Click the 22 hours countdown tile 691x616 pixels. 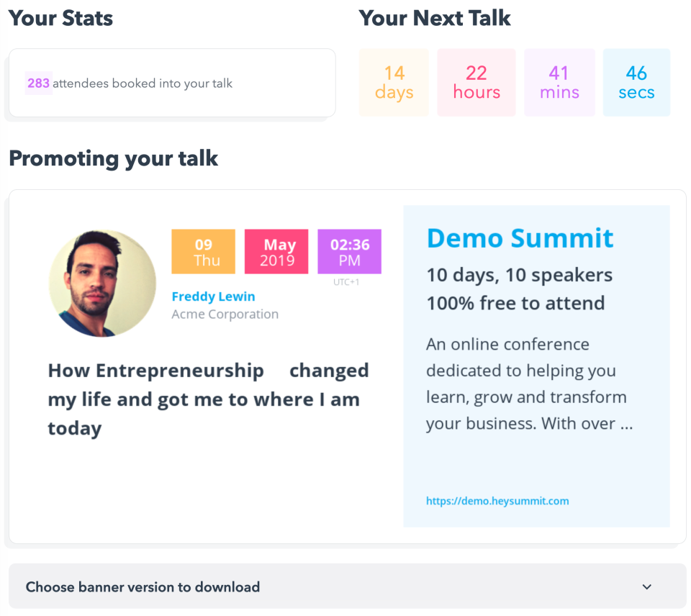point(477,83)
